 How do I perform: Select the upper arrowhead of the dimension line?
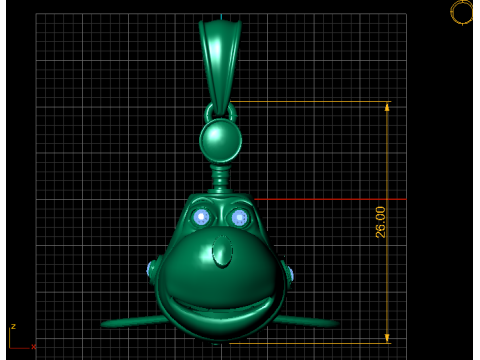click(387, 107)
